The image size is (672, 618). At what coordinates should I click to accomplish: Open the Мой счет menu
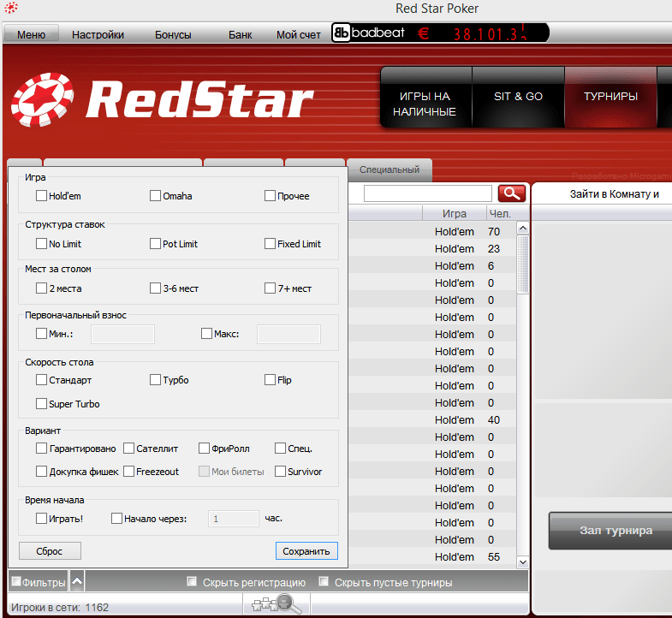298,34
